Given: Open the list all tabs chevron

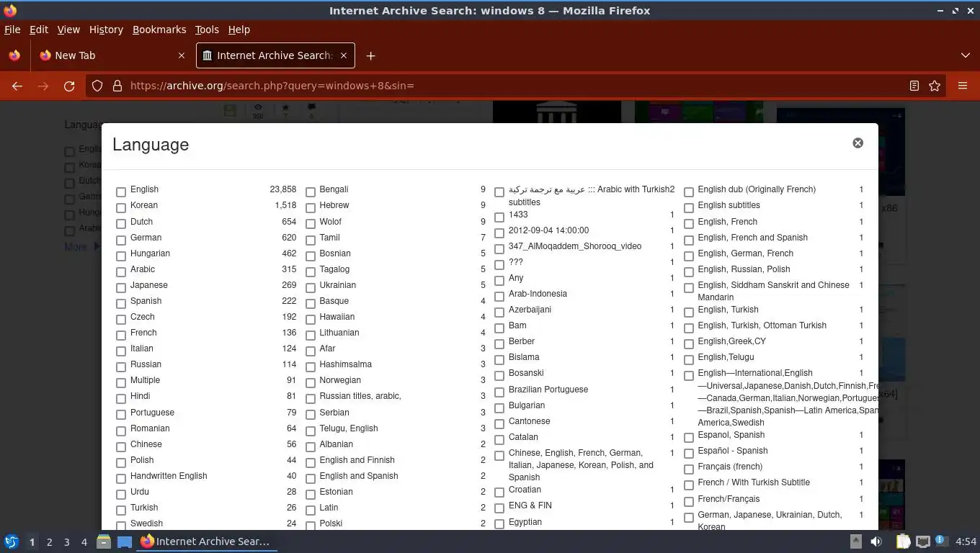Looking at the screenshot, I should click(x=966, y=55).
